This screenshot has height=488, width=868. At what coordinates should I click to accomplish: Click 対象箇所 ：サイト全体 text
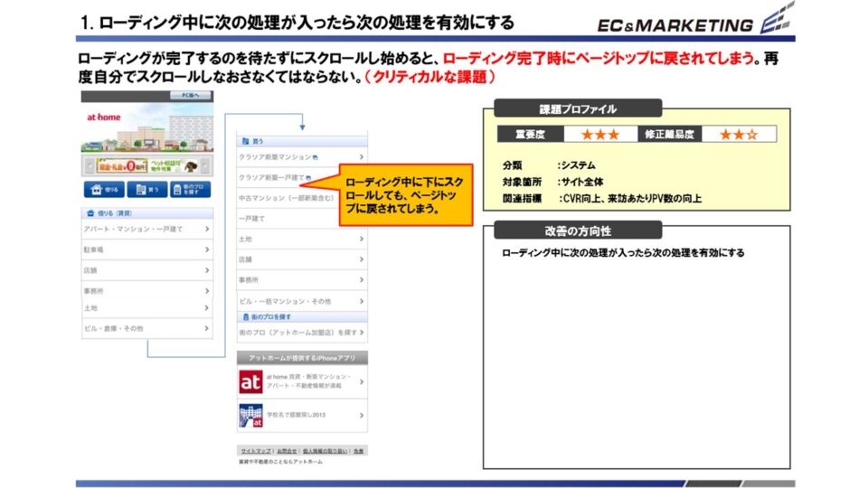point(552,182)
